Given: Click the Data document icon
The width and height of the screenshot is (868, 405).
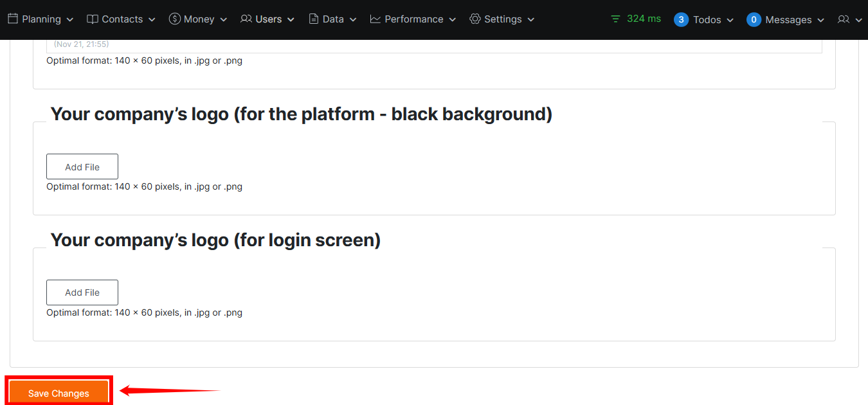Looking at the screenshot, I should coord(314,19).
